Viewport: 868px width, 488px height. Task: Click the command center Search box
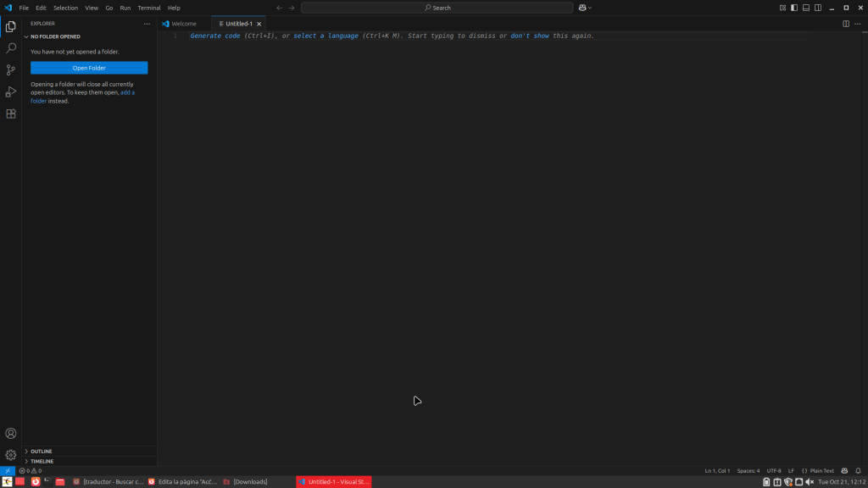(437, 8)
